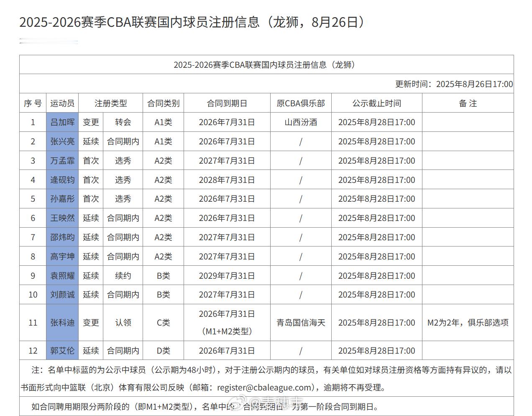Click '2025年8月28日17:00' in 郭艾伦's row
532x416 pixels.
coord(377,351)
